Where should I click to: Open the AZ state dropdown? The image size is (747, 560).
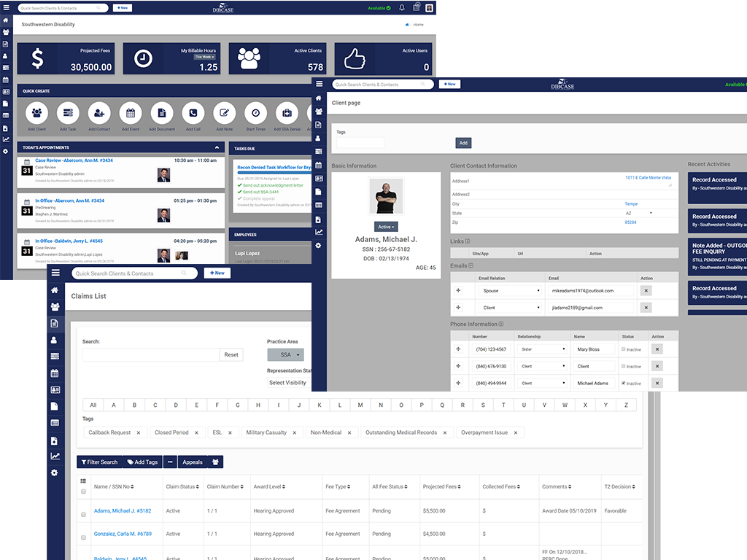click(x=639, y=214)
